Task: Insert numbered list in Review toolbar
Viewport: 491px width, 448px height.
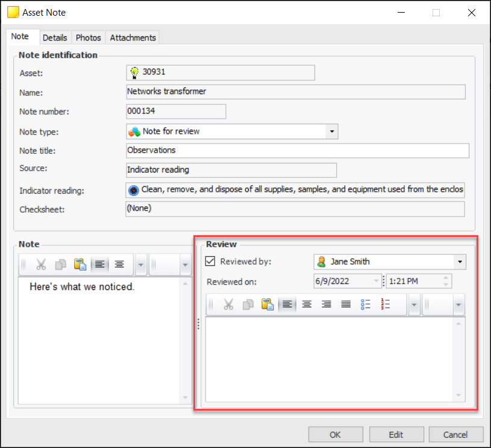Action: pyautogui.click(x=385, y=304)
